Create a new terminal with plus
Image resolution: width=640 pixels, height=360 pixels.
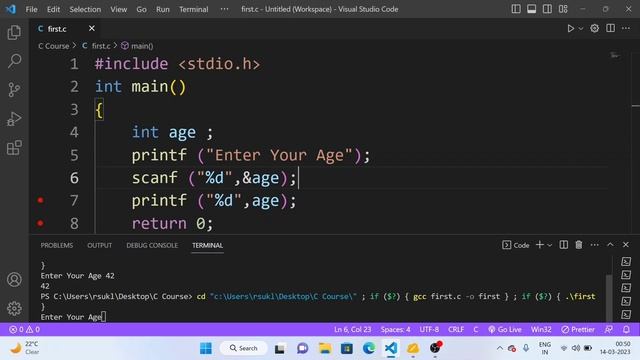540,244
